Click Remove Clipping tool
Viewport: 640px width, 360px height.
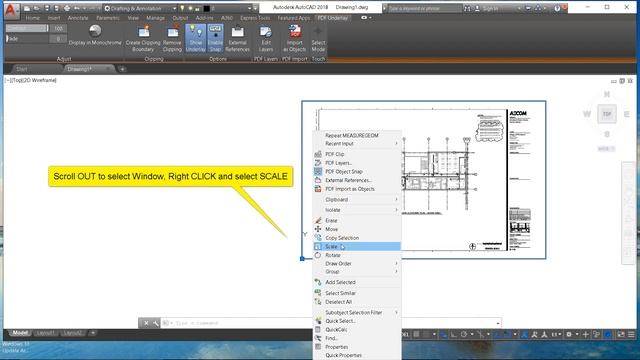coord(172,38)
